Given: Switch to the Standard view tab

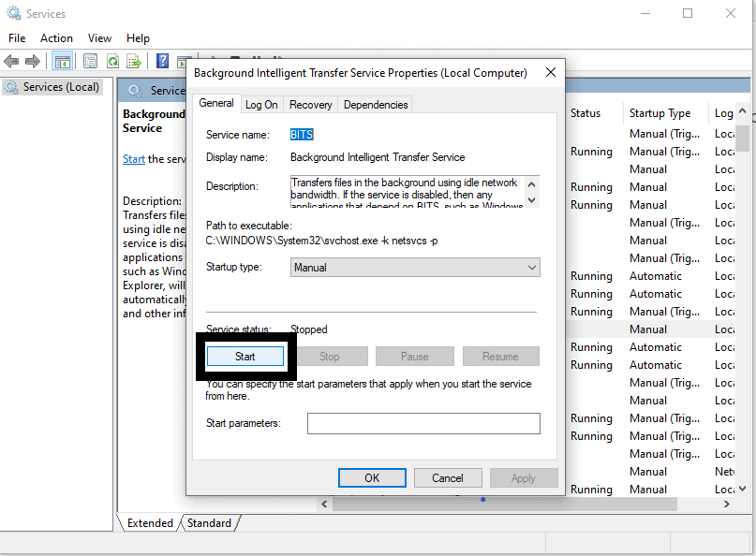Looking at the screenshot, I should click(209, 523).
